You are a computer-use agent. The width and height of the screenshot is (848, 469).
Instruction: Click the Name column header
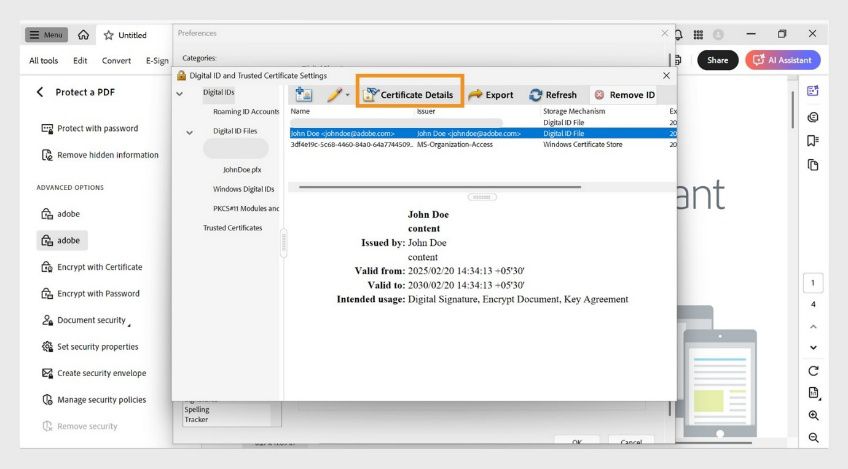tap(300, 111)
